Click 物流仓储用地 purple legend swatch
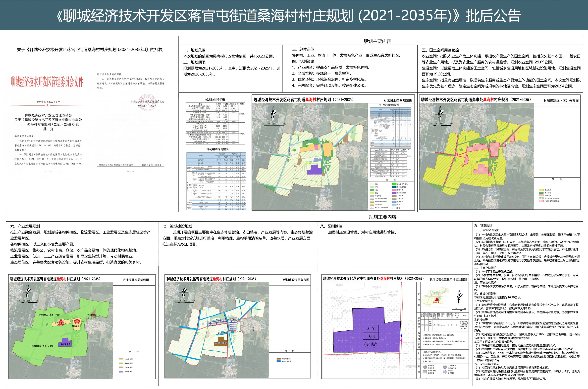588x389 pixels. (394, 193)
